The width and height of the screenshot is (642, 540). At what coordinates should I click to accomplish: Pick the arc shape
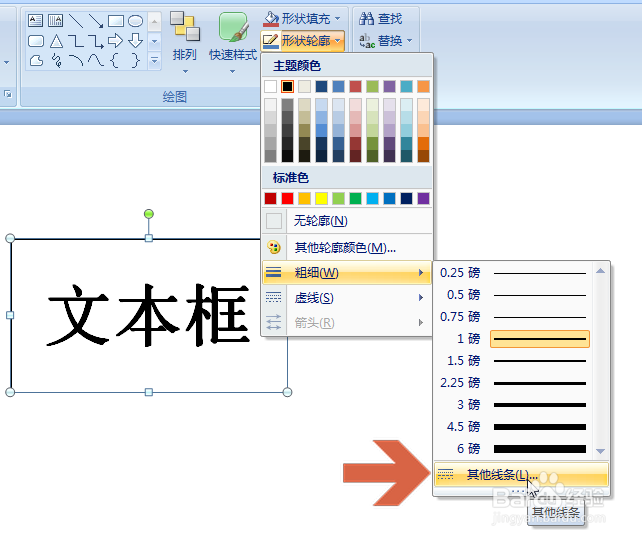click(x=76, y=61)
